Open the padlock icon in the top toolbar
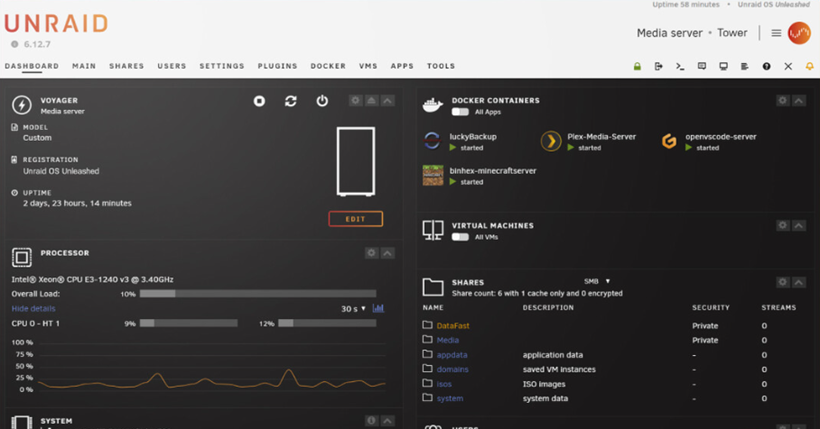Screen dimensions: 820x429 (x=637, y=66)
